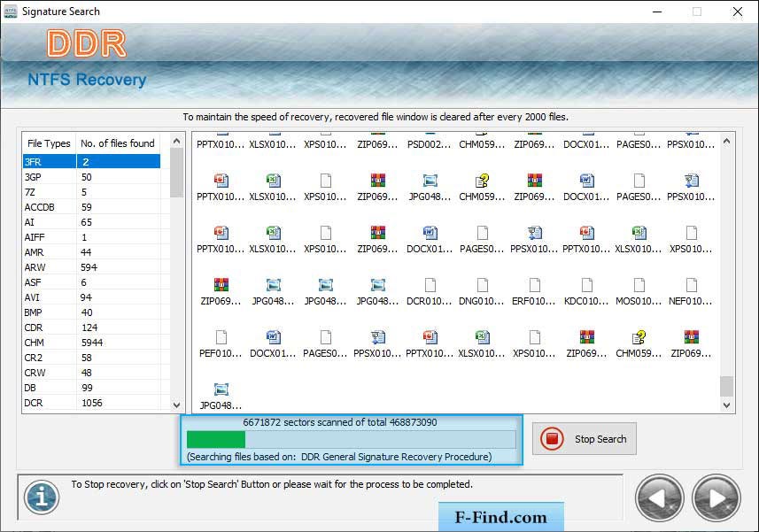The height and width of the screenshot is (532, 759).
Task: Select the ACCDB file type row
Action: (x=91, y=207)
